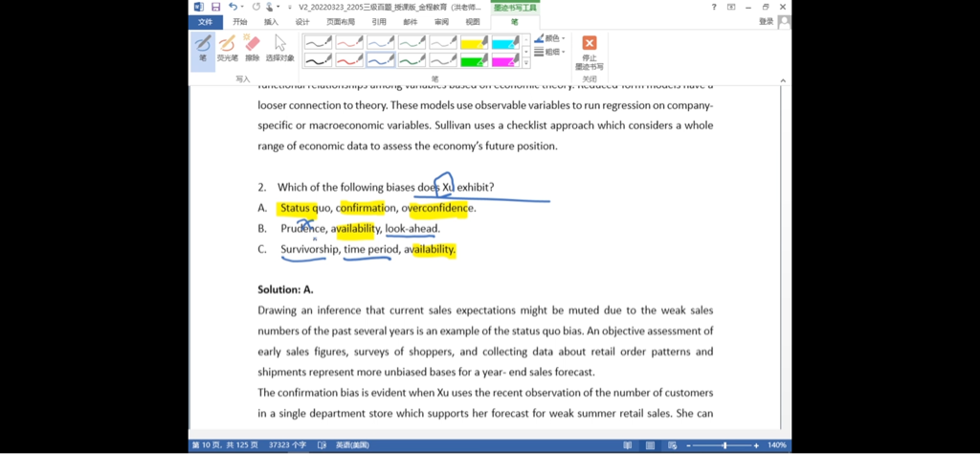Save the document with the save icon
980x454 pixels.
215,7
